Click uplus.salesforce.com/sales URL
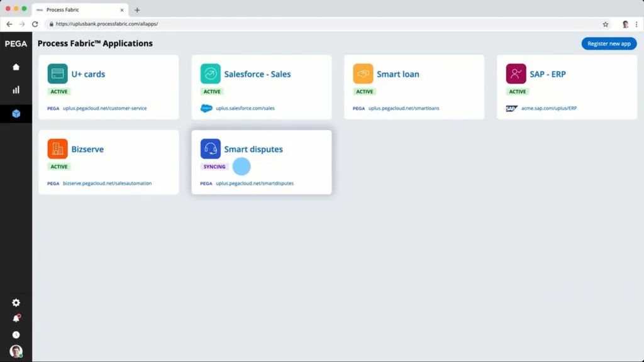Viewport: 644px width, 362px height. click(245, 108)
